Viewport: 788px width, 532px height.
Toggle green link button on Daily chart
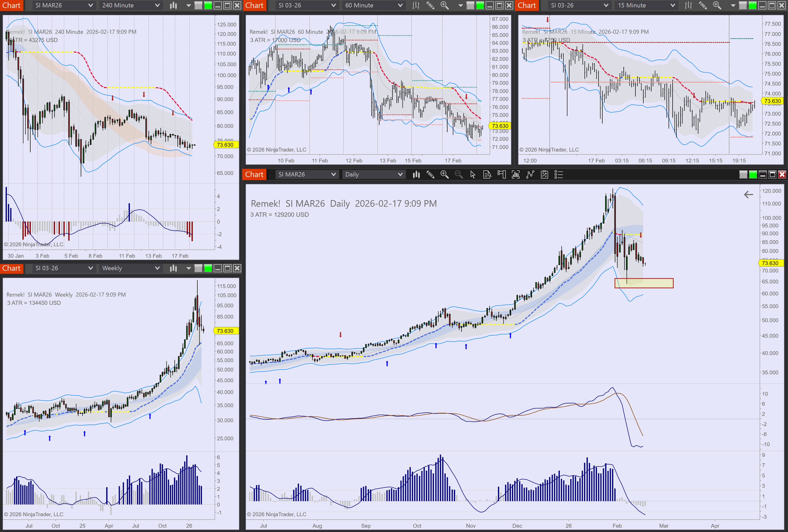pos(753,175)
